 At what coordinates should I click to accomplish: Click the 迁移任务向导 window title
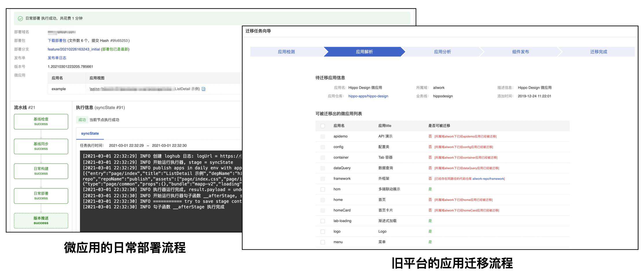pos(258,31)
